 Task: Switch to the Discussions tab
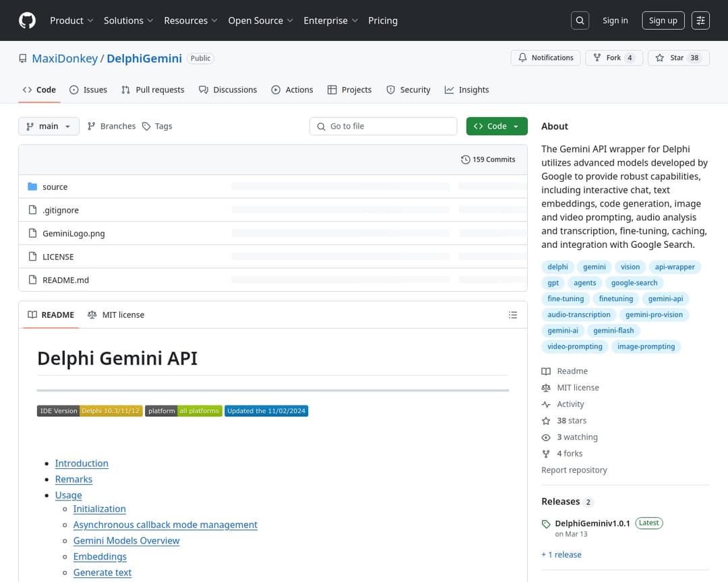(228, 90)
